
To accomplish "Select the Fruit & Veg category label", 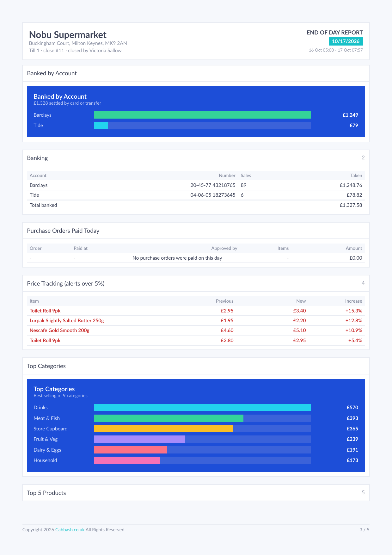I will tap(46, 439).
